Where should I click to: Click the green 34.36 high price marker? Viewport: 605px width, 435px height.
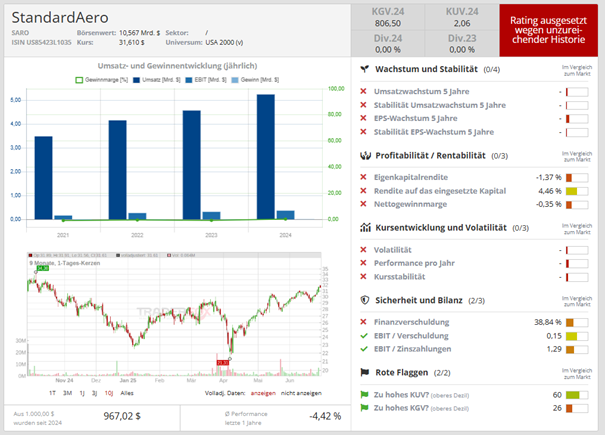click(42, 268)
